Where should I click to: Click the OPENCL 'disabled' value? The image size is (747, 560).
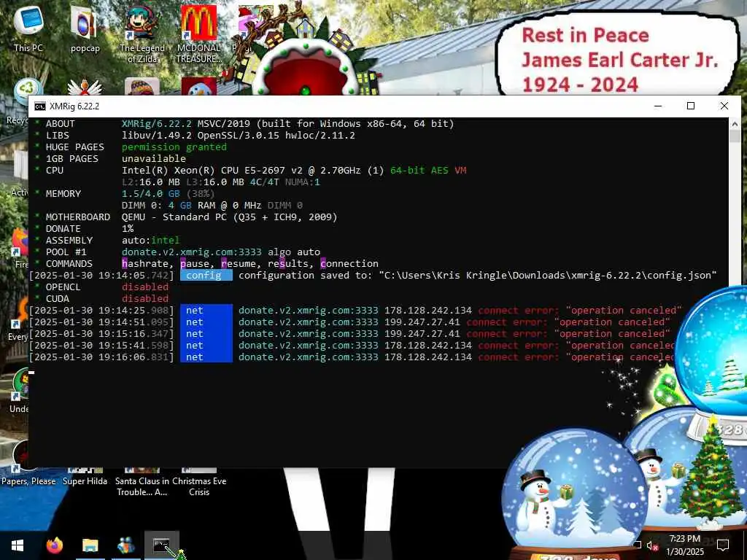pyautogui.click(x=145, y=287)
